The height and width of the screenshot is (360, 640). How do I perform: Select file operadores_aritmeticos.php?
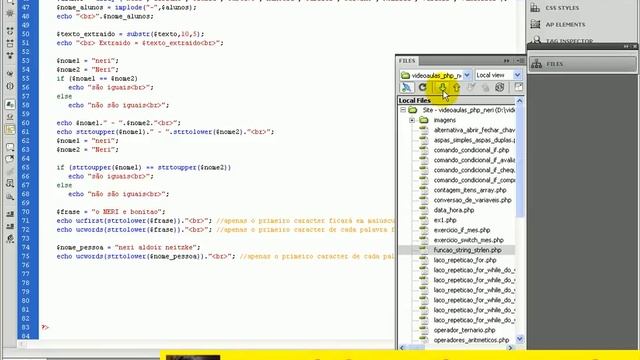(471, 340)
